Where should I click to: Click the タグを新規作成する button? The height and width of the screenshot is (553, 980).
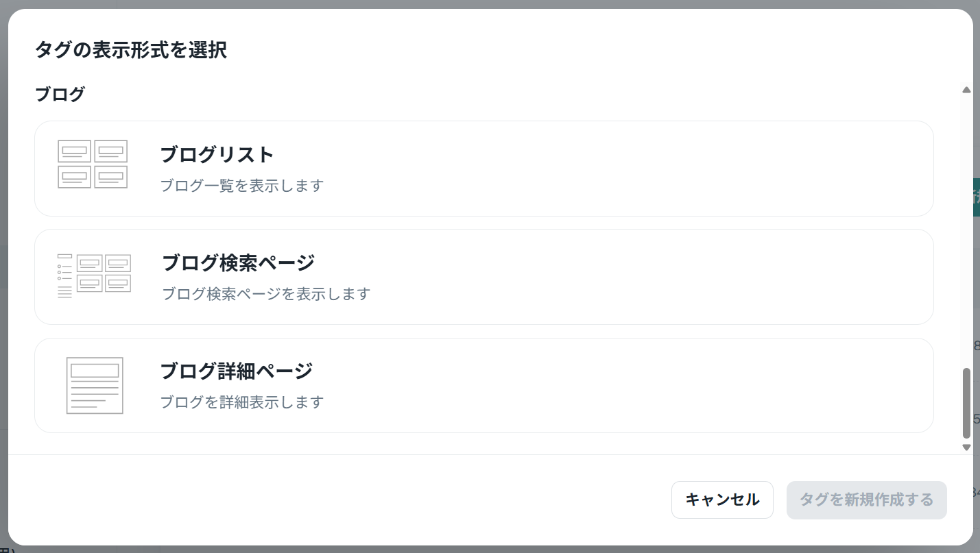866,500
